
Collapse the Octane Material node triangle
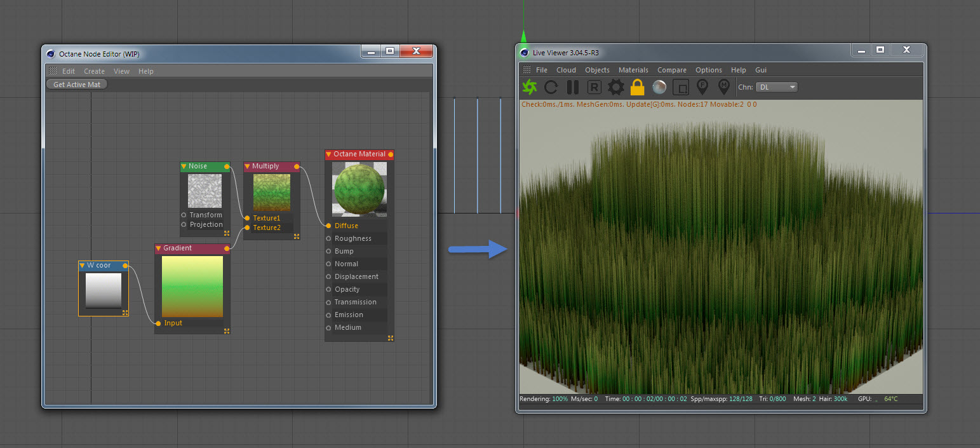[328, 154]
